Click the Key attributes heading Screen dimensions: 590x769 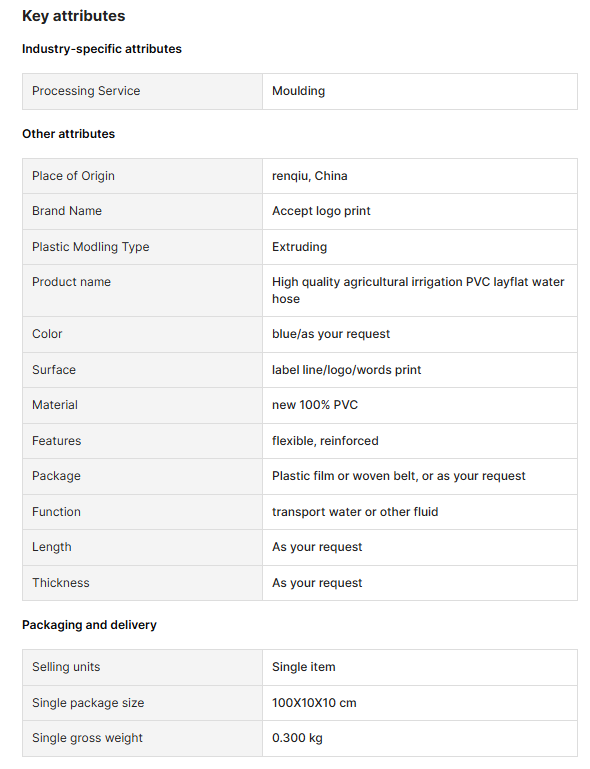(x=74, y=16)
